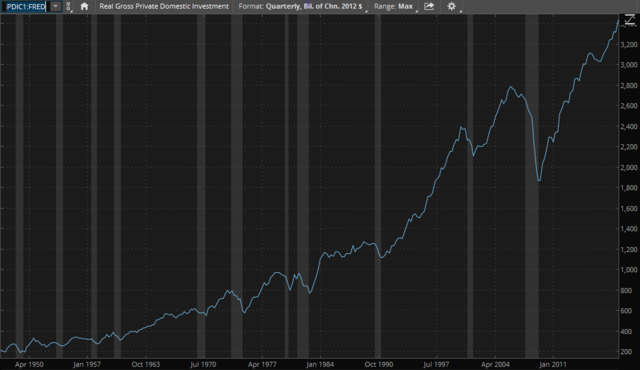The width and height of the screenshot is (640, 370).
Task: Go to the home icon
Action: [x=84, y=7]
